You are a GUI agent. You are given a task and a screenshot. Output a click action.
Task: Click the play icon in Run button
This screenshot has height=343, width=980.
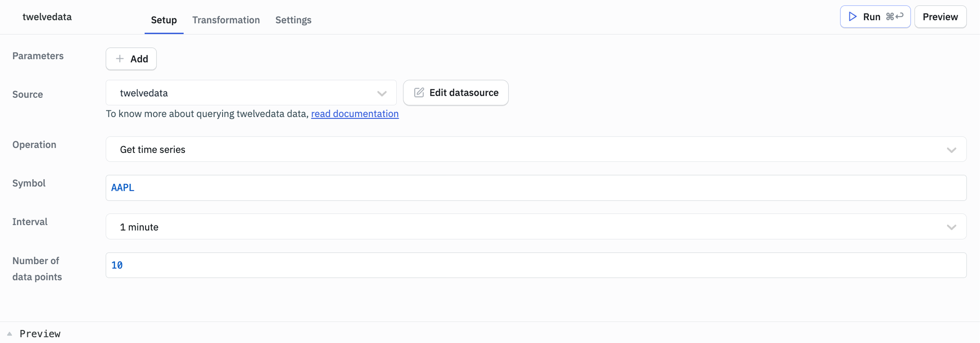(853, 17)
